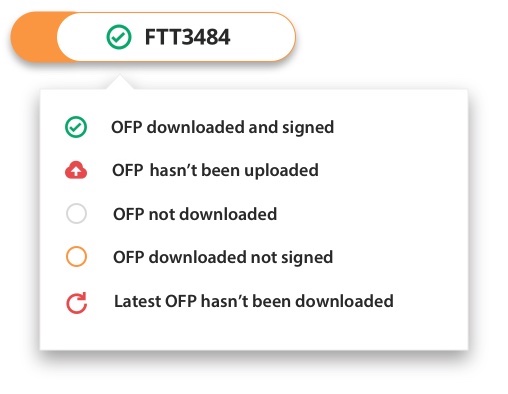The width and height of the screenshot is (508, 394).
Task: Click the word 'Latest' in last legend row
Action: click(137, 301)
